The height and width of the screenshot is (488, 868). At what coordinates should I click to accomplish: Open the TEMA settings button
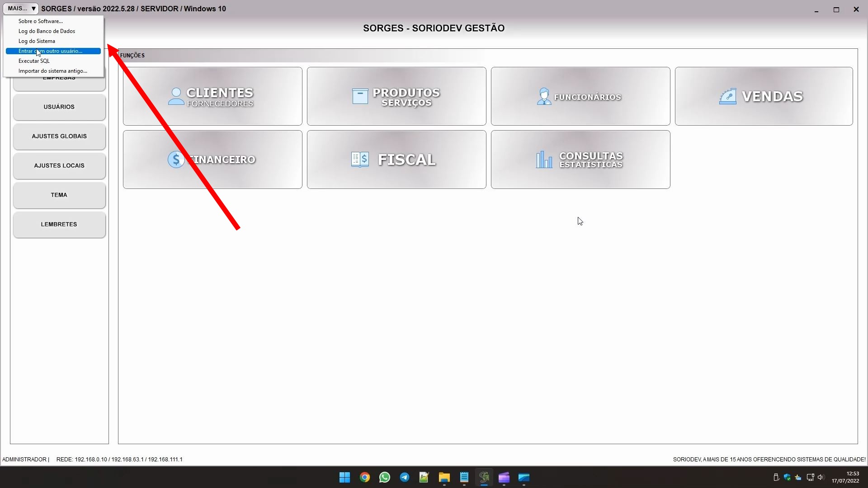[59, 195]
